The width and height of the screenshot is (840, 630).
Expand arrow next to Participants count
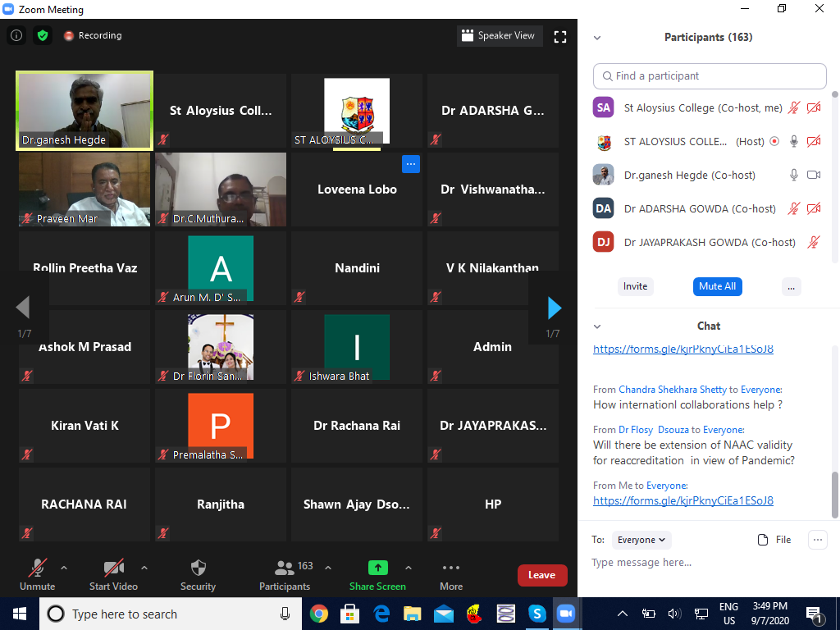(x=328, y=568)
